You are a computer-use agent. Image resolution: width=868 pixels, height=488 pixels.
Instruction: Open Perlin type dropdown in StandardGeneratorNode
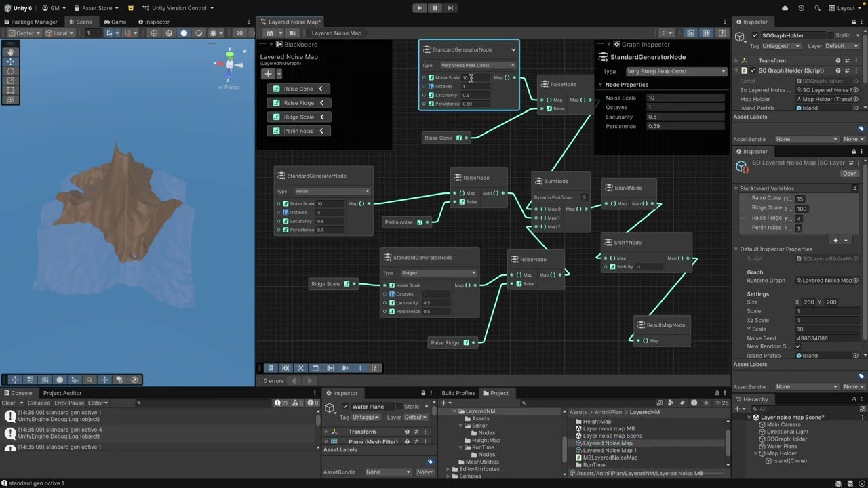point(332,191)
